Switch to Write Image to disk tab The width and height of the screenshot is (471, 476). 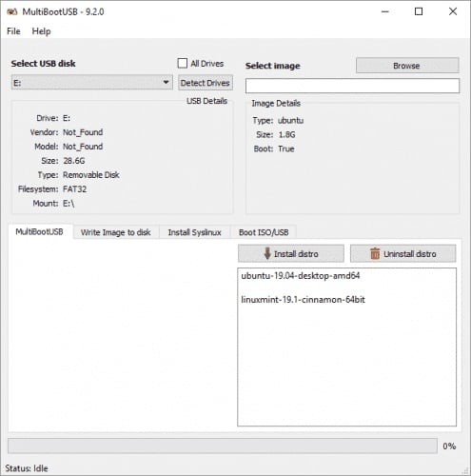point(116,232)
